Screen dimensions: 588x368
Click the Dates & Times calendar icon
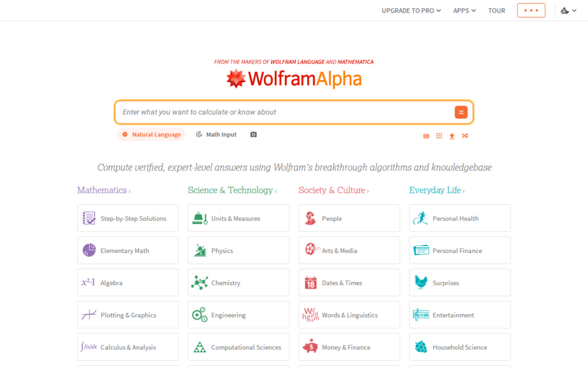point(311,282)
